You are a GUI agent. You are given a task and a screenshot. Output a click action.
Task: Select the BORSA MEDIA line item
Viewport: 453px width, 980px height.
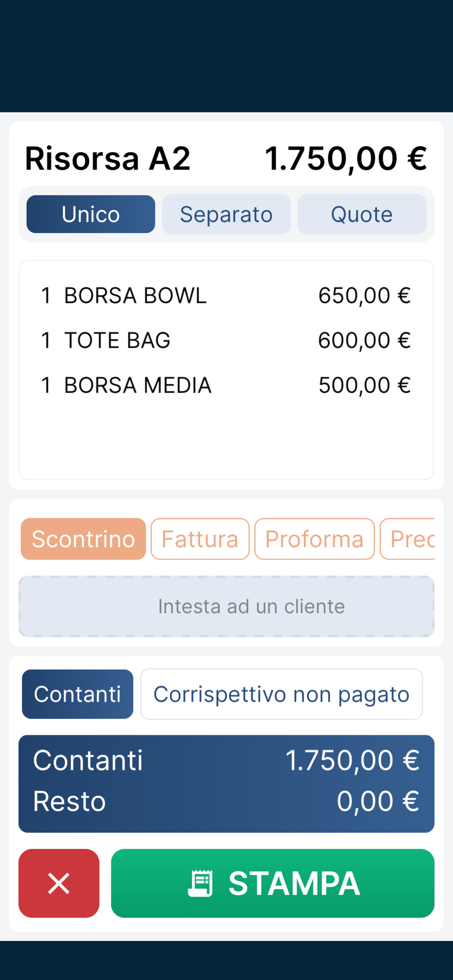(x=226, y=385)
